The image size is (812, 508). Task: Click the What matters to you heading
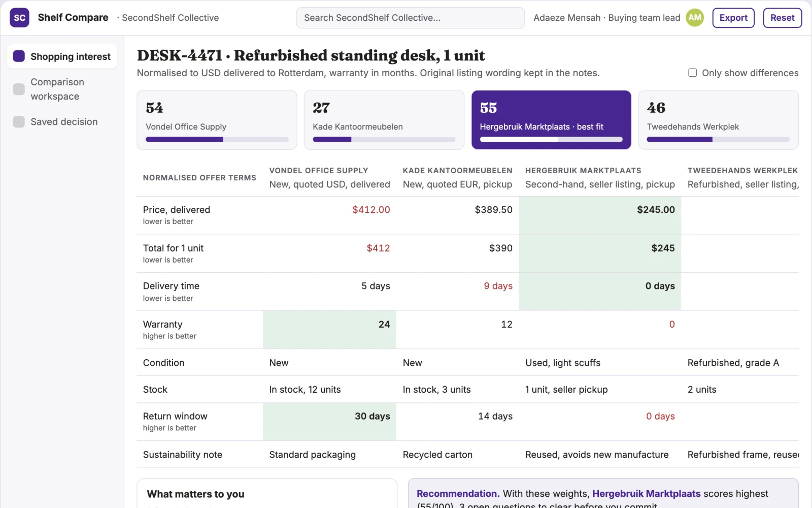click(x=195, y=494)
